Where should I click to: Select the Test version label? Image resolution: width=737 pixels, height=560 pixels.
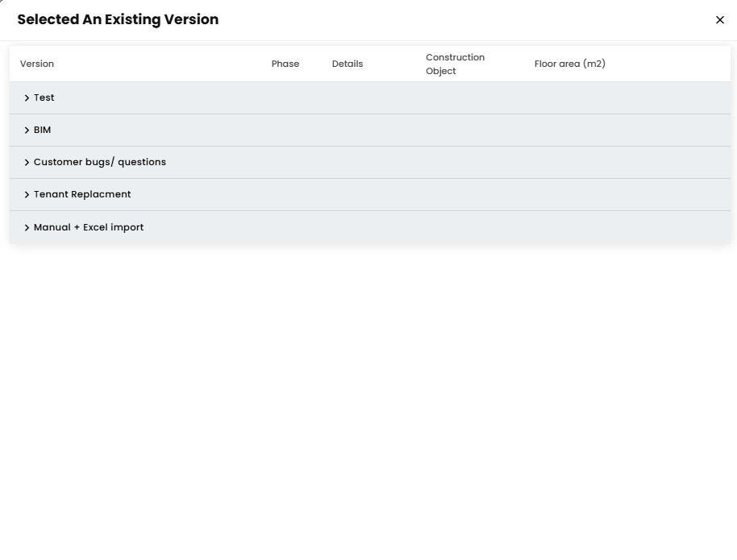44,97
